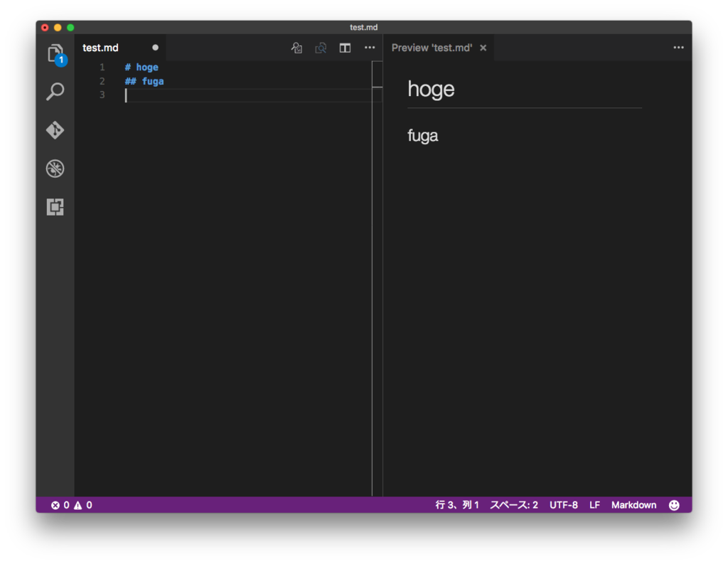Click the 'fuga' heading in preview

tap(423, 136)
